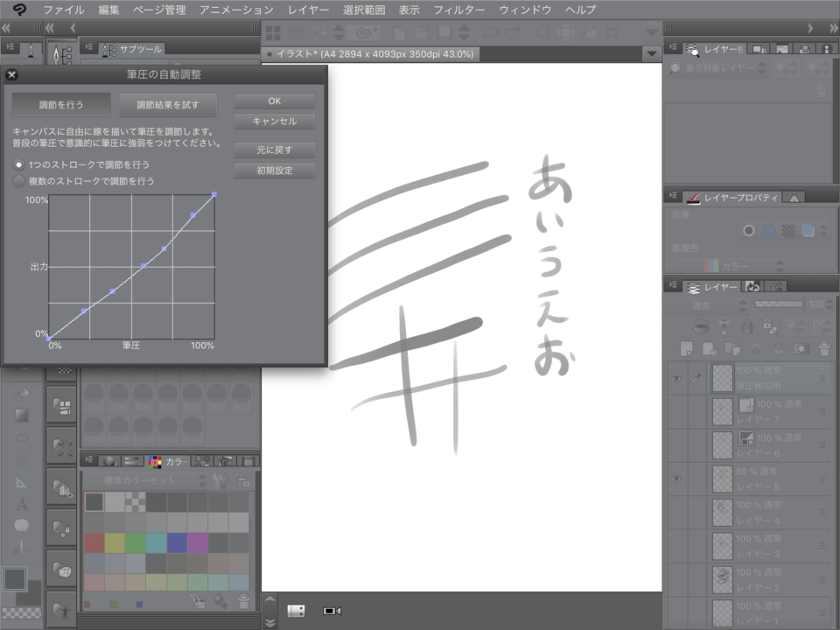840x630 pixels.
Task: Select the gradient tool in toolbar
Action: (23, 414)
